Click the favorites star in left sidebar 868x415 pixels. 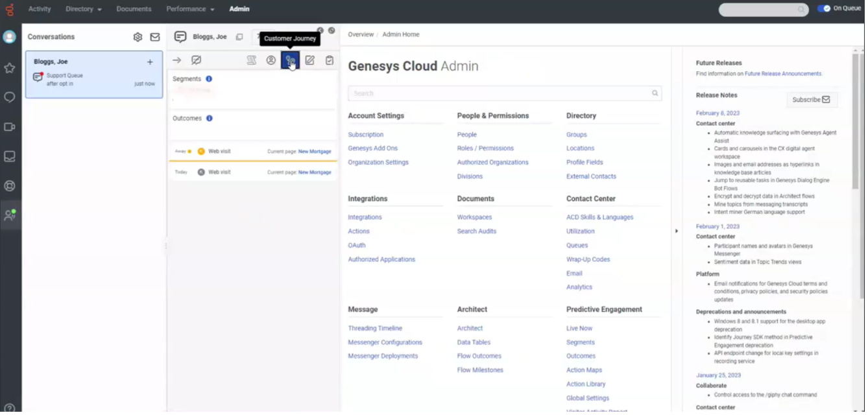click(x=10, y=67)
